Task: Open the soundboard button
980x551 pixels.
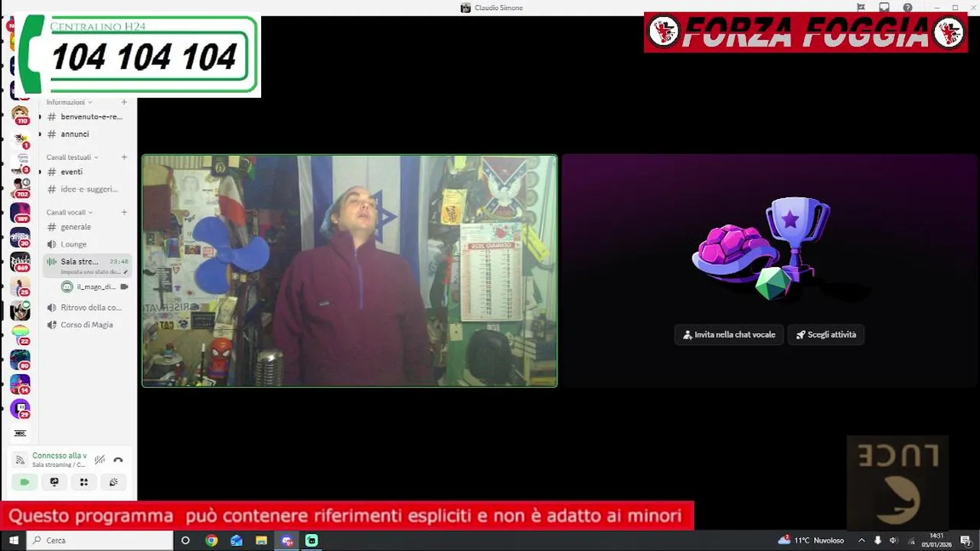Action: (113, 482)
